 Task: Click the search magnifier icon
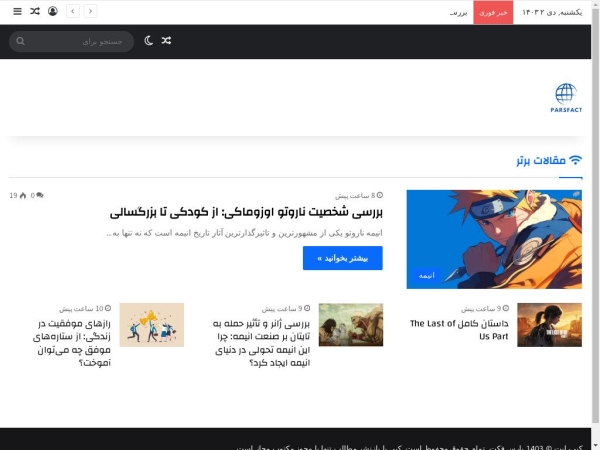(21, 41)
